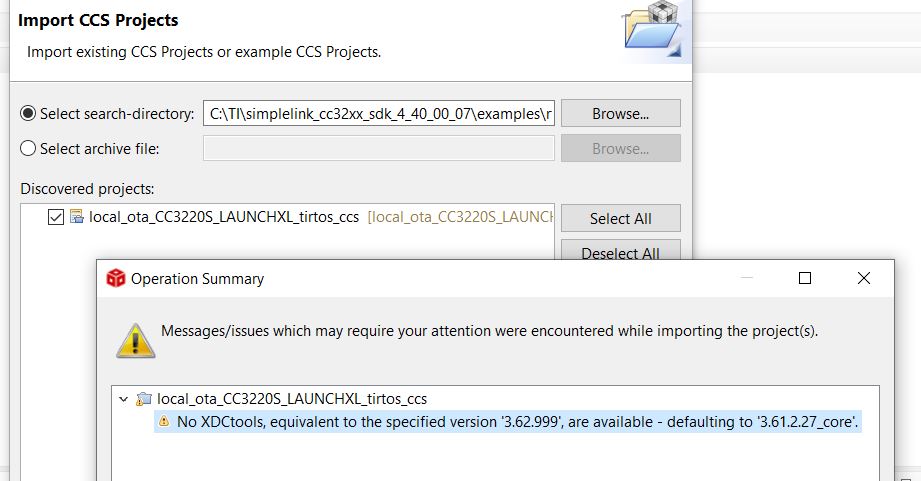This screenshot has width=921, height=481.
Task: Select the search-directory radio button
Action: pyautogui.click(x=28, y=113)
